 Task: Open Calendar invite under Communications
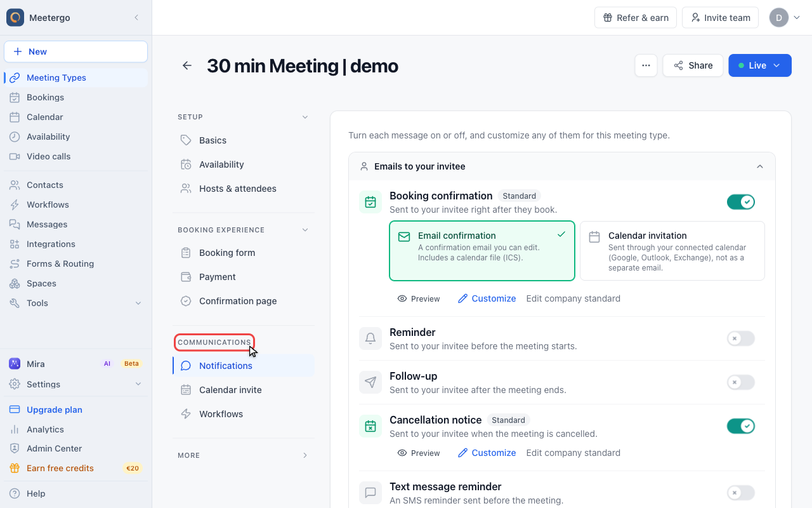[x=244, y=390]
